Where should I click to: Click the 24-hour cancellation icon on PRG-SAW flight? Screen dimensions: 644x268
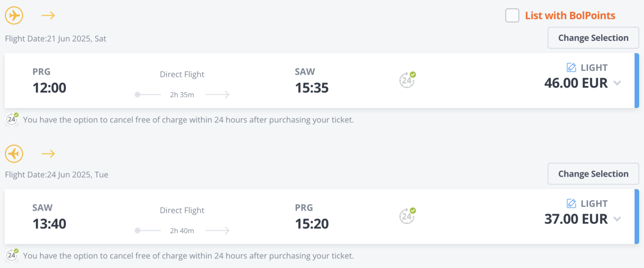[x=407, y=80]
